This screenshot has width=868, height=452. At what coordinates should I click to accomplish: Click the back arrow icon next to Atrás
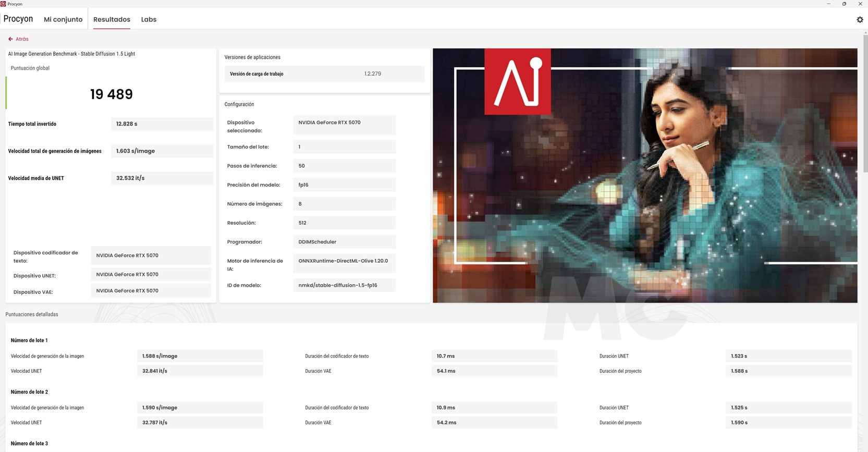point(10,39)
